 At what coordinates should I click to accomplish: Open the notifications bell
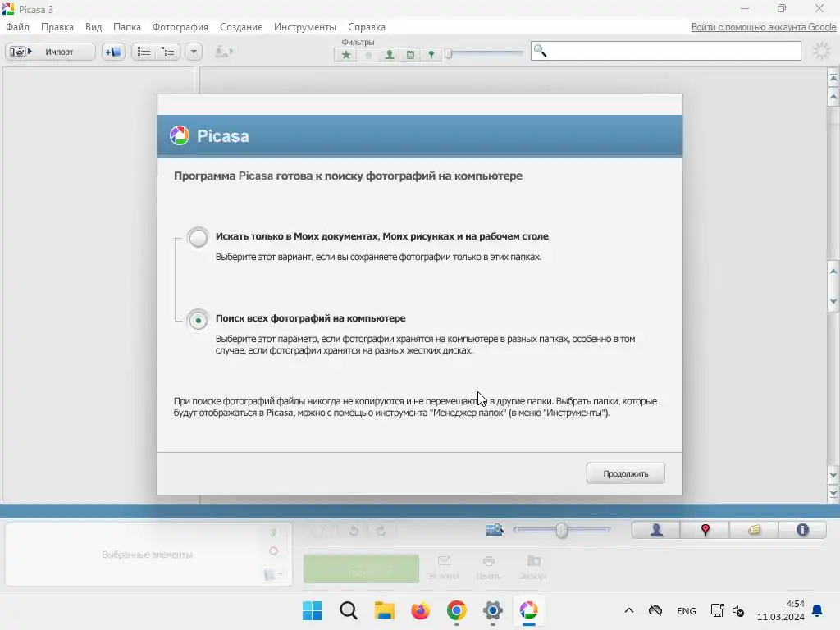pyautogui.click(x=818, y=610)
